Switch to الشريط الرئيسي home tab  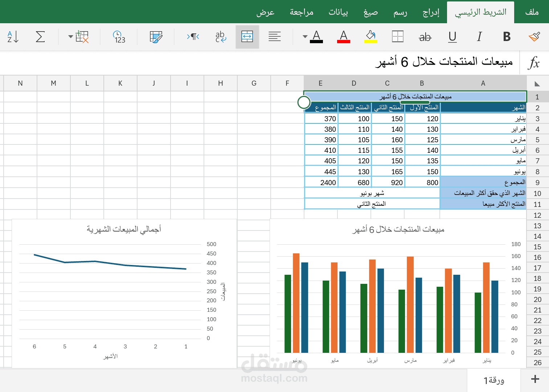pos(481,12)
